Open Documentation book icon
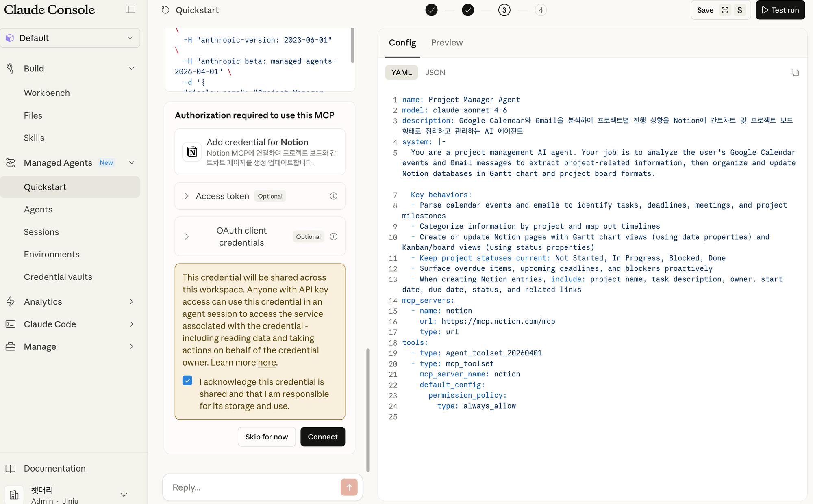Viewport: 813px width, 504px height. 11,468
